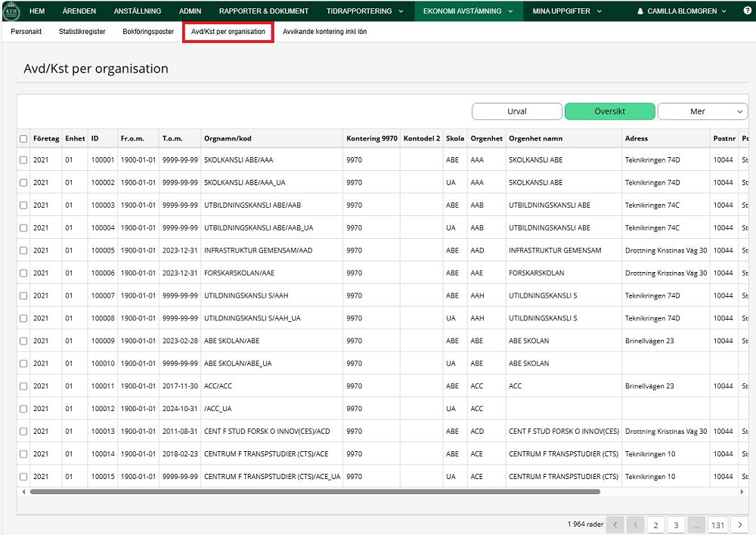Check the row with ID 100001
Screen dimensions: 756x535
pyautogui.click(x=23, y=160)
